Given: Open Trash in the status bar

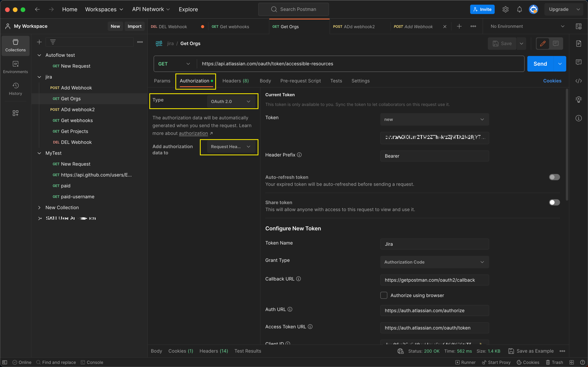Looking at the screenshot, I should tap(554, 362).
